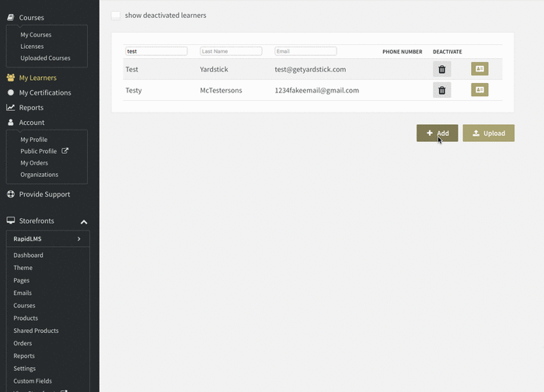
Task: Deactivate learner Testy McTestersons with trash icon
Action: click(x=441, y=91)
